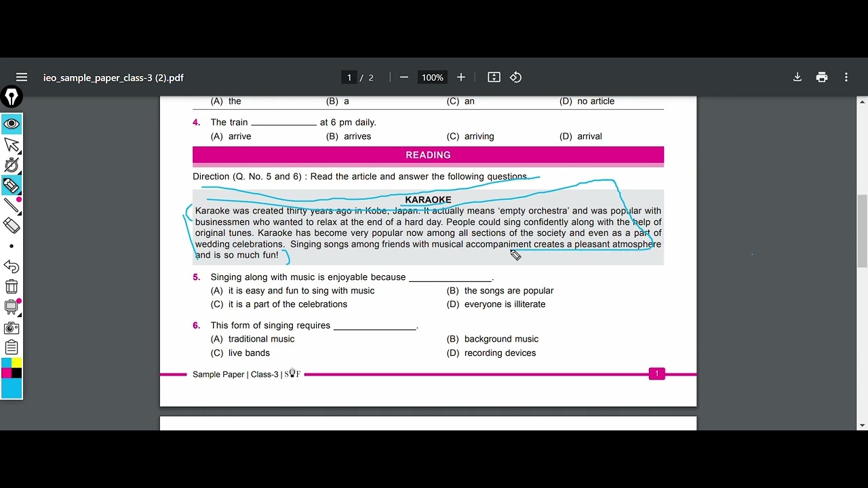Screen dimensions: 868x488
Task: Pick the cyan color swatch
Action: point(6,363)
